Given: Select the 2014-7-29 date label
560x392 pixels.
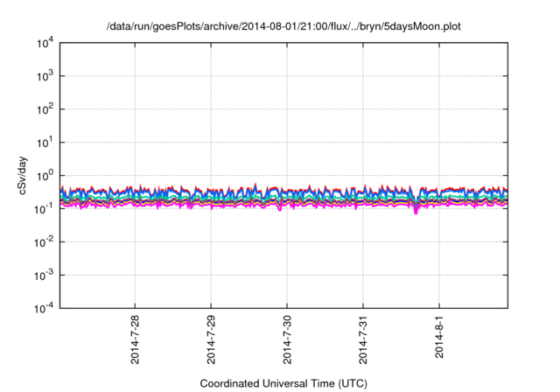Looking at the screenshot, I should [211, 339].
